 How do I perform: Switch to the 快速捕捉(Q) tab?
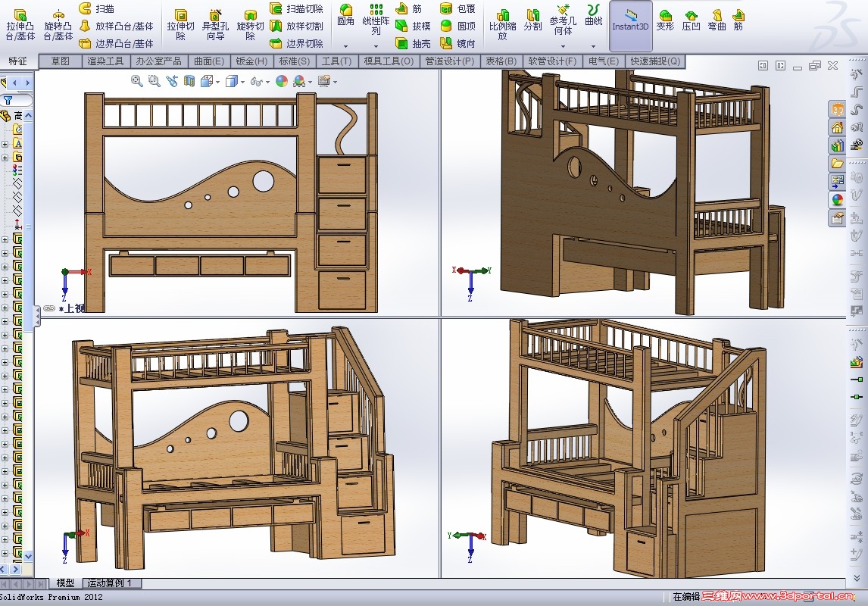[655, 61]
